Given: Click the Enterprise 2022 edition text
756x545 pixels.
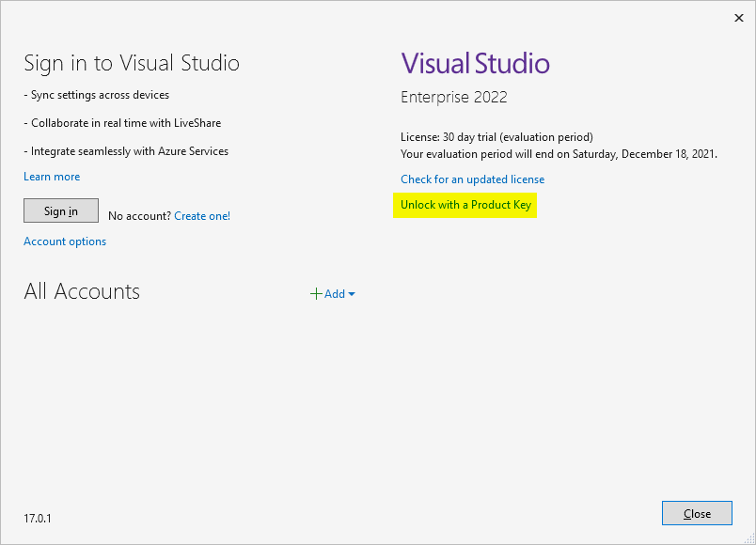Looking at the screenshot, I should point(454,98).
